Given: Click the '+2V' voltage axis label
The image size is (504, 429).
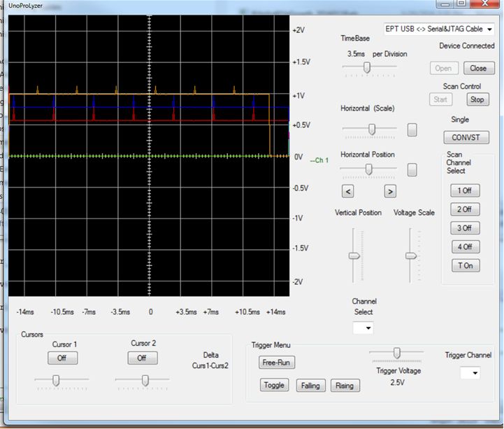Looking at the screenshot, I should 298,30.
